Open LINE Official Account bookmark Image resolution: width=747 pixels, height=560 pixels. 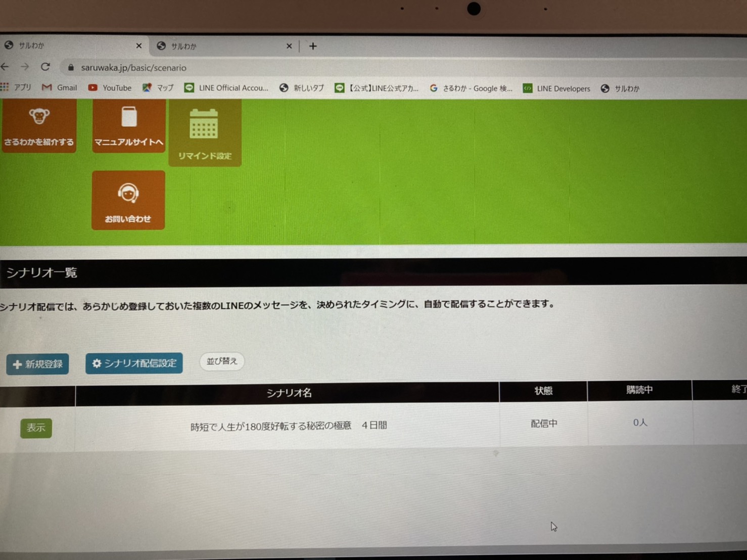tap(226, 88)
